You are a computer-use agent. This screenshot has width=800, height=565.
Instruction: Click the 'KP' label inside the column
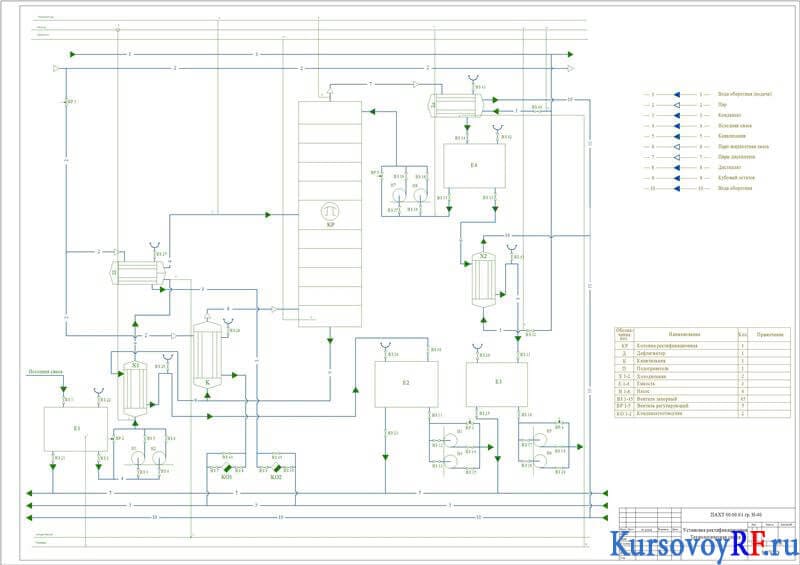pyautogui.click(x=330, y=225)
